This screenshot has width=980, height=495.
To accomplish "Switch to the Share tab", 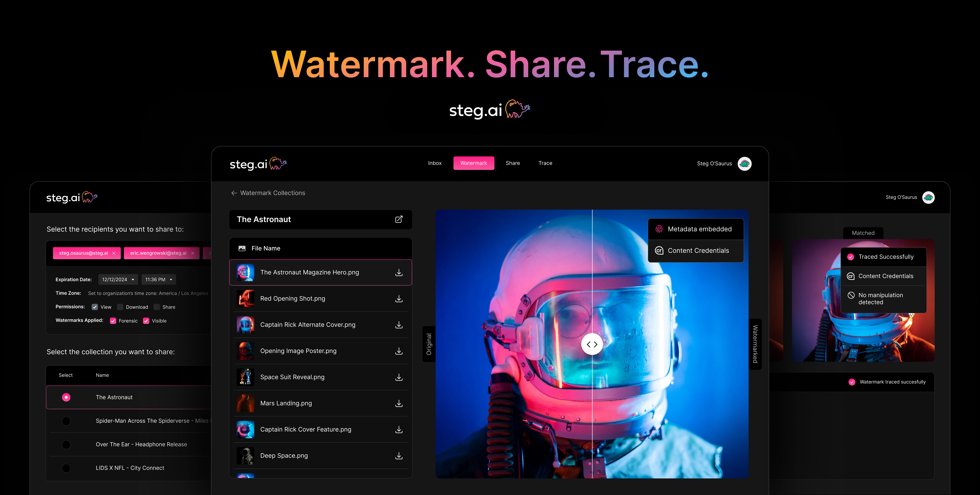I will pyautogui.click(x=513, y=163).
